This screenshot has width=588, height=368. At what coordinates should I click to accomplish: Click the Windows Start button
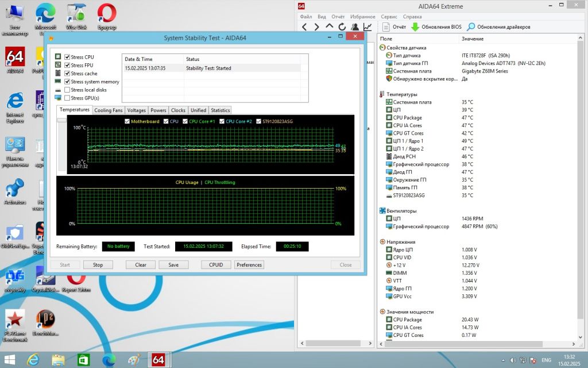click(x=9, y=360)
